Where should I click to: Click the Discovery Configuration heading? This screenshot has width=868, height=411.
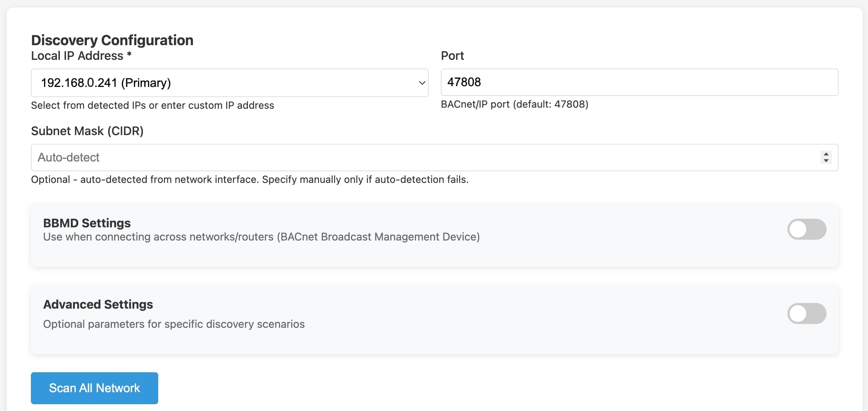[112, 39]
